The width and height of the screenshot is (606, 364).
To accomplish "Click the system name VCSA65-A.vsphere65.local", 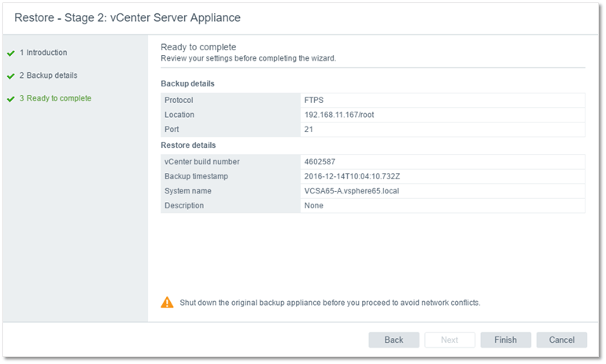I will tap(351, 191).
